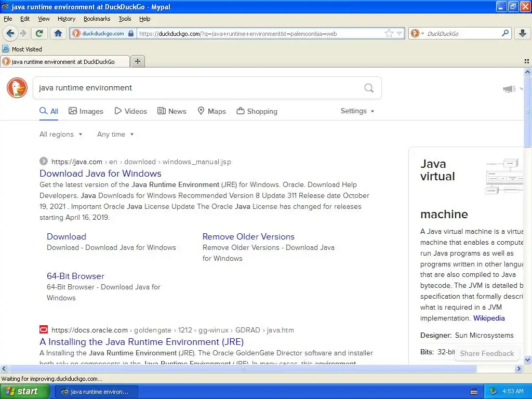This screenshot has height=399, width=532.
Task: Click the vertical scrollbar up arrow
Action: point(528,72)
